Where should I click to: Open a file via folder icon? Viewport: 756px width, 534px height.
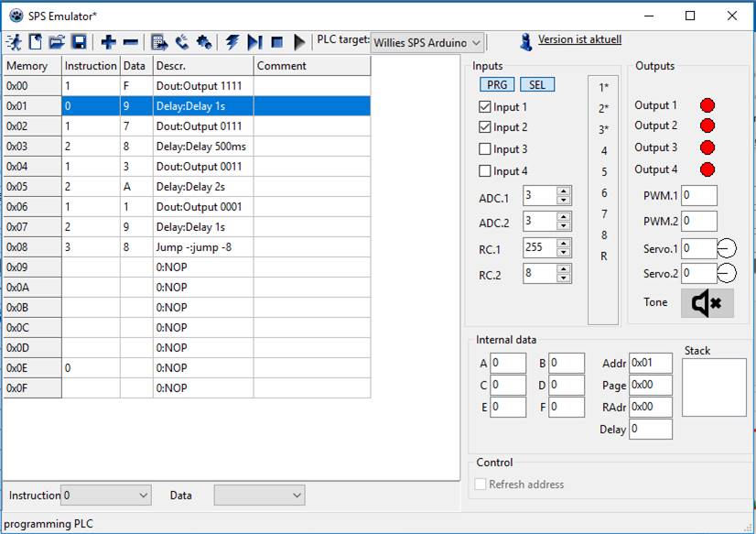click(x=57, y=42)
